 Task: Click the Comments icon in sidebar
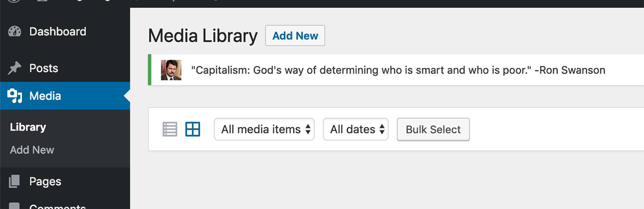[x=15, y=206]
